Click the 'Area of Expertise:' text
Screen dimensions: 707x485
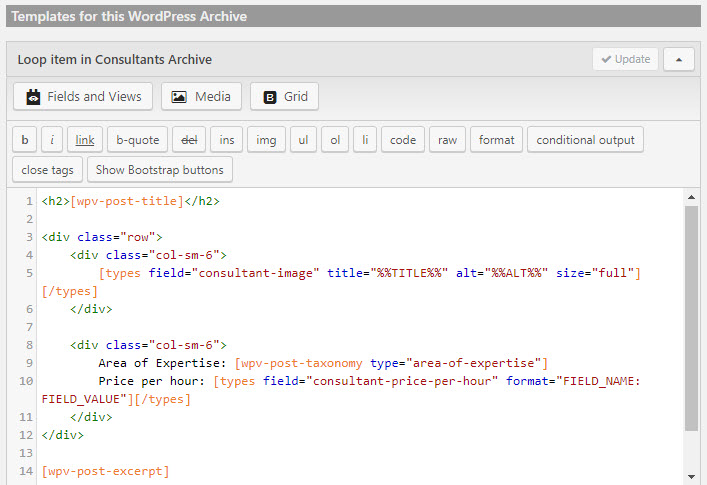pyautogui.click(x=162, y=363)
